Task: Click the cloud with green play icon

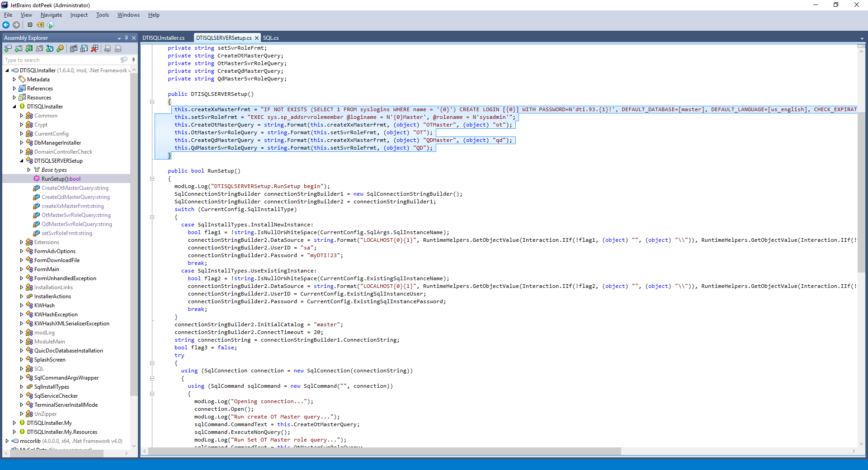Action: click(x=51, y=25)
